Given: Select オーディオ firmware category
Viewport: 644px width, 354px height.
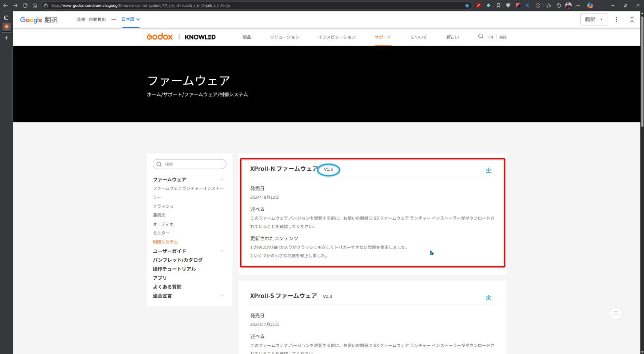Looking at the screenshot, I should click(163, 224).
